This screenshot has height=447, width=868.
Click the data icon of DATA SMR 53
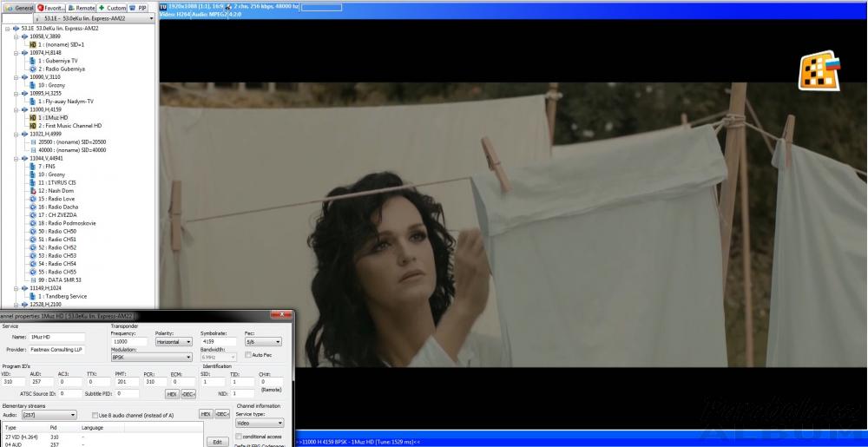(x=33, y=280)
